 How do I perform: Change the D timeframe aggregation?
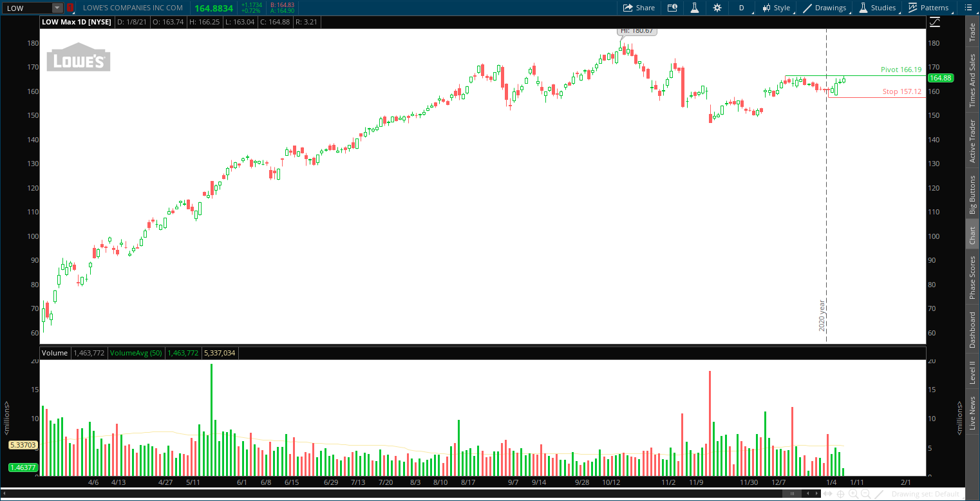tap(741, 8)
